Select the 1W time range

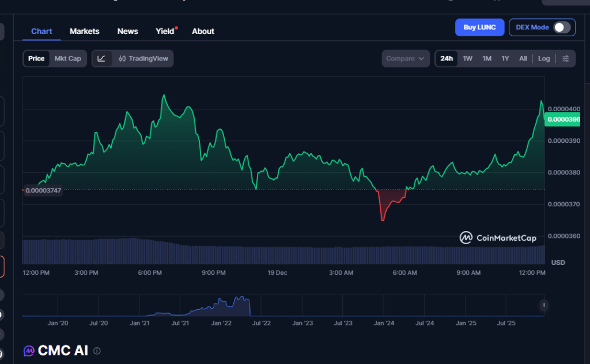tap(468, 59)
